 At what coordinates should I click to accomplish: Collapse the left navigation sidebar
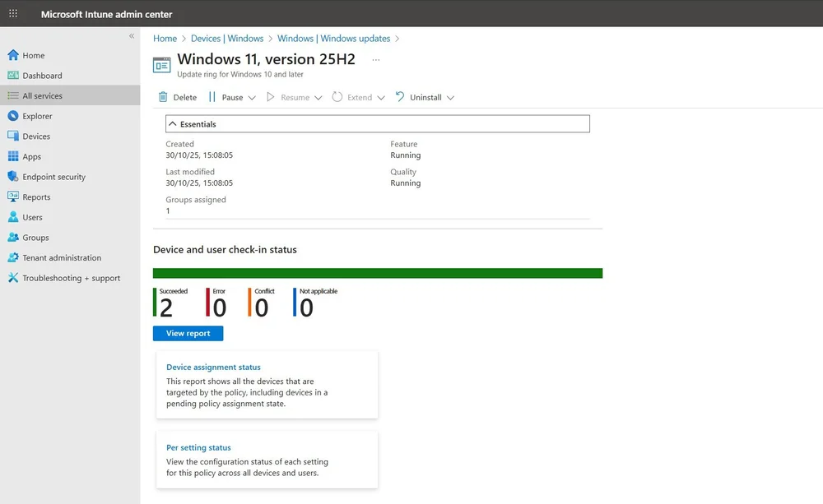(x=132, y=36)
